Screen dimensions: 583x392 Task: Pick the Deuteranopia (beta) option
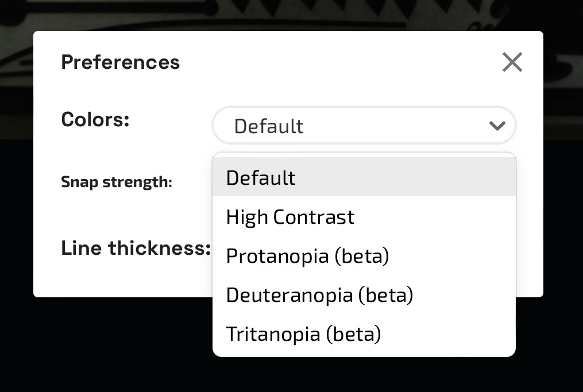coord(364,294)
